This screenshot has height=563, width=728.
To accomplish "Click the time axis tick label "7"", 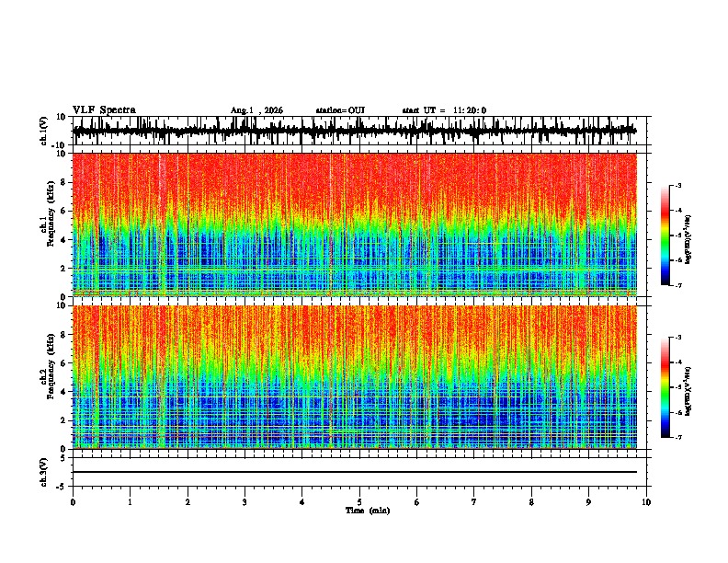I will click(x=474, y=502).
